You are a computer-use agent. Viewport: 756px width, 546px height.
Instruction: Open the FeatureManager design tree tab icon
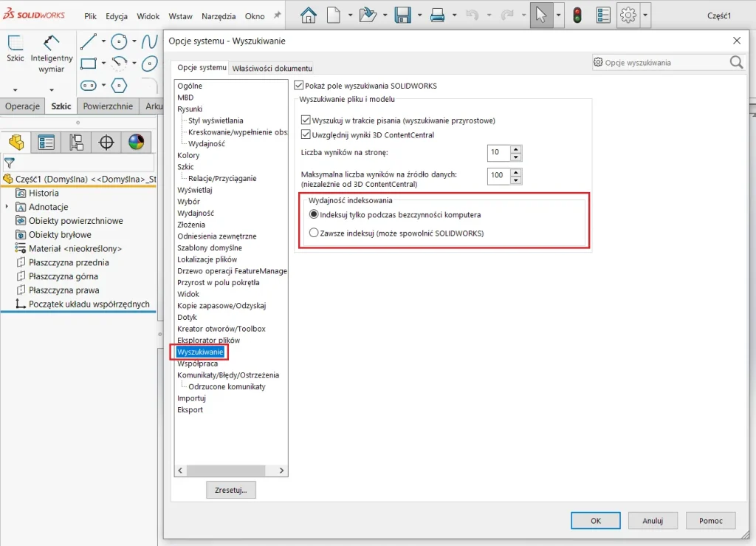[x=16, y=143]
